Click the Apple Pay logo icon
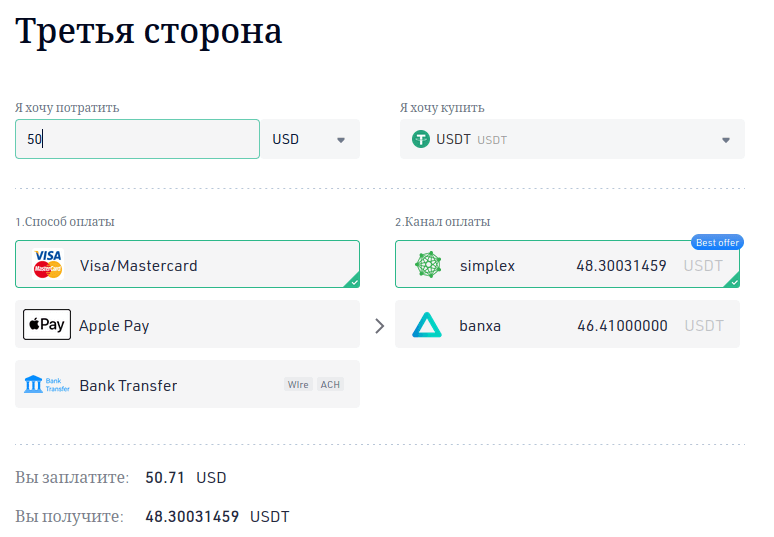Screen dimensions: 774x537 47,325
